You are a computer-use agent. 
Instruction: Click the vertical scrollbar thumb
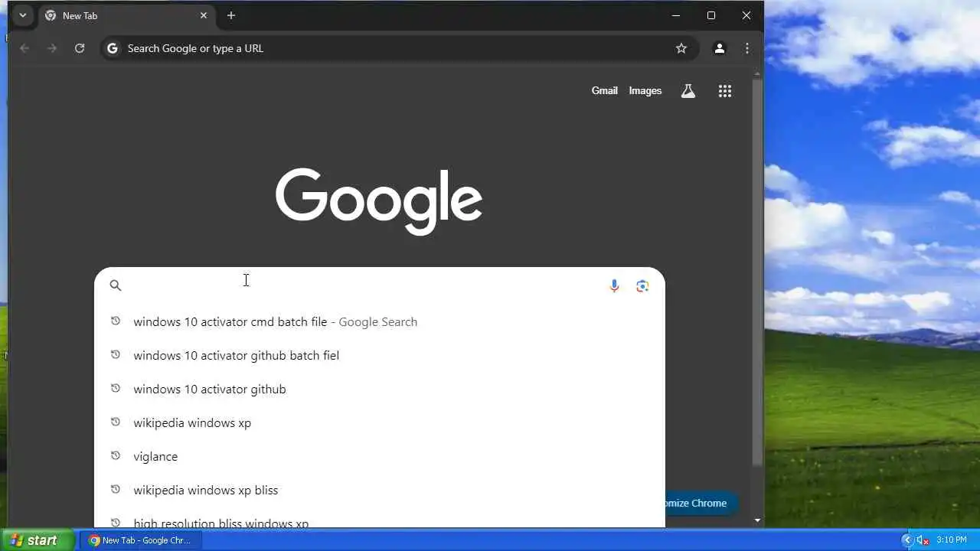[x=757, y=272]
